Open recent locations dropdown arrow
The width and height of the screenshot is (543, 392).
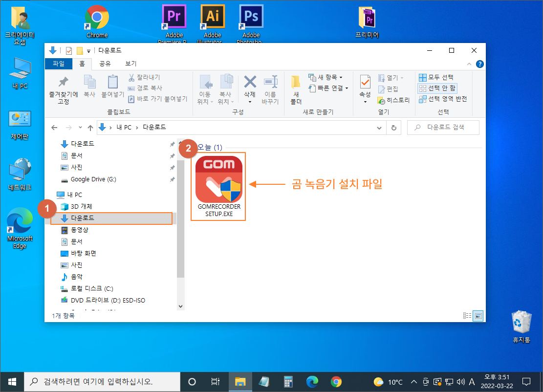point(80,128)
